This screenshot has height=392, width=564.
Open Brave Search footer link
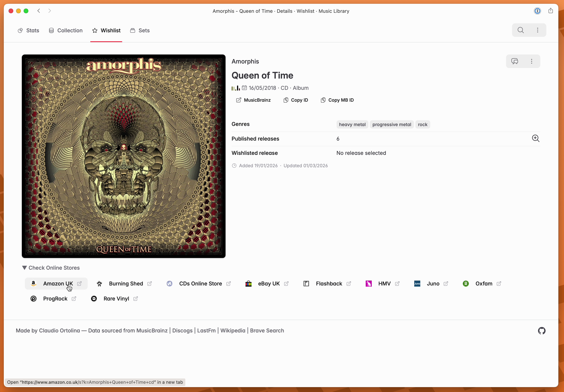(x=267, y=330)
